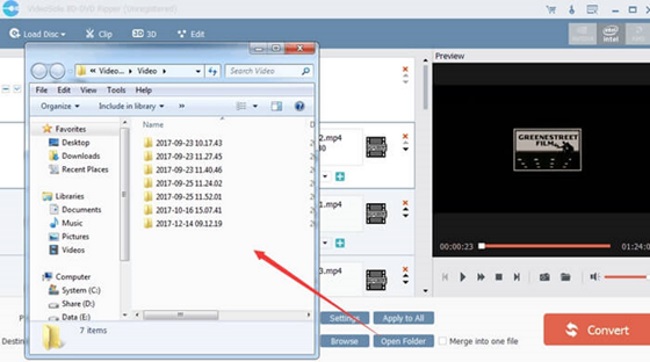Play the preview video

click(463, 277)
